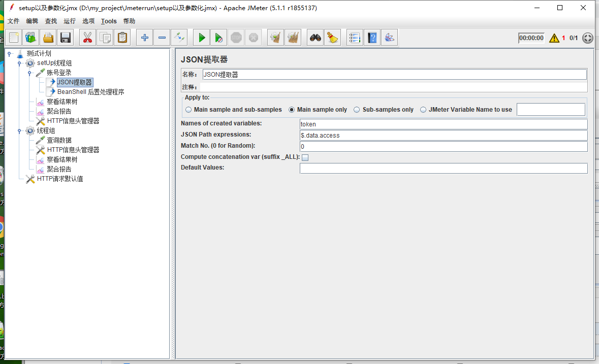Click the HTTP请求默认值 wrench icon
Image resolution: width=599 pixels, height=364 pixels.
pyautogui.click(x=30, y=179)
